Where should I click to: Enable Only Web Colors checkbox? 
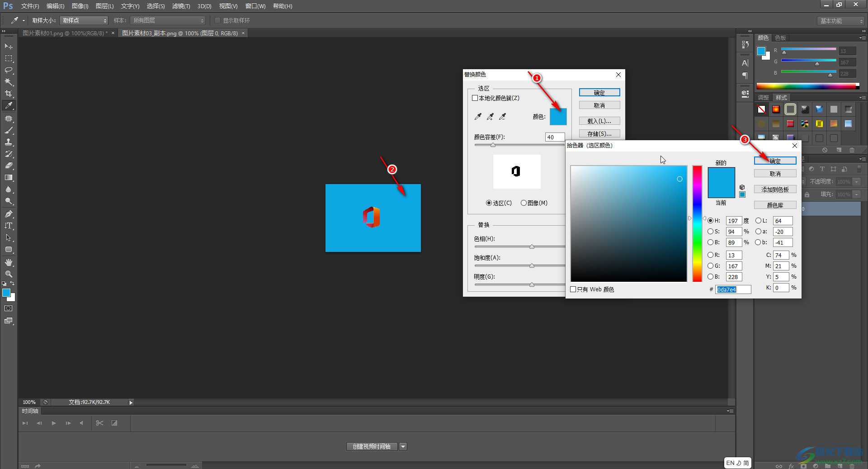click(x=573, y=289)
